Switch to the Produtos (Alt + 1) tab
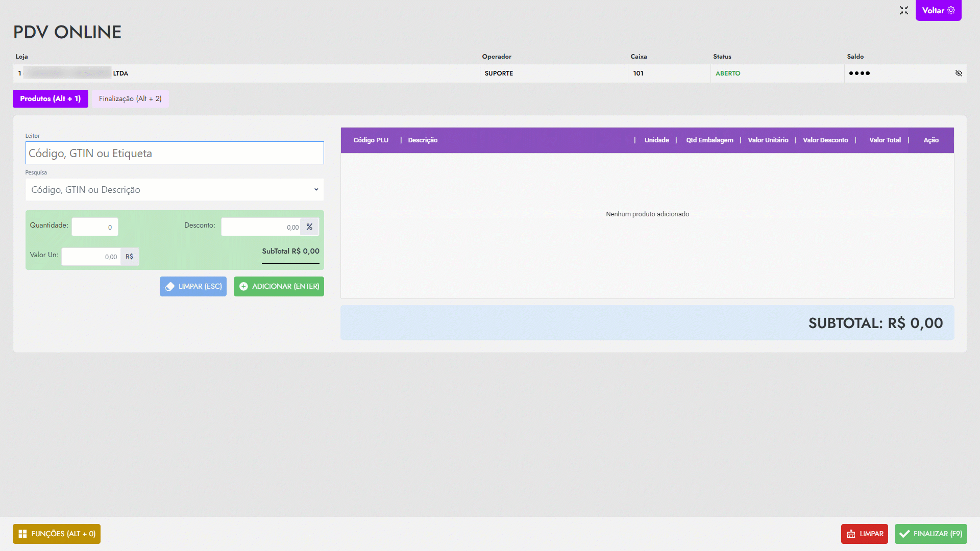Image resolution: width=980 pixels, height=551 pixels. [51, 98]
